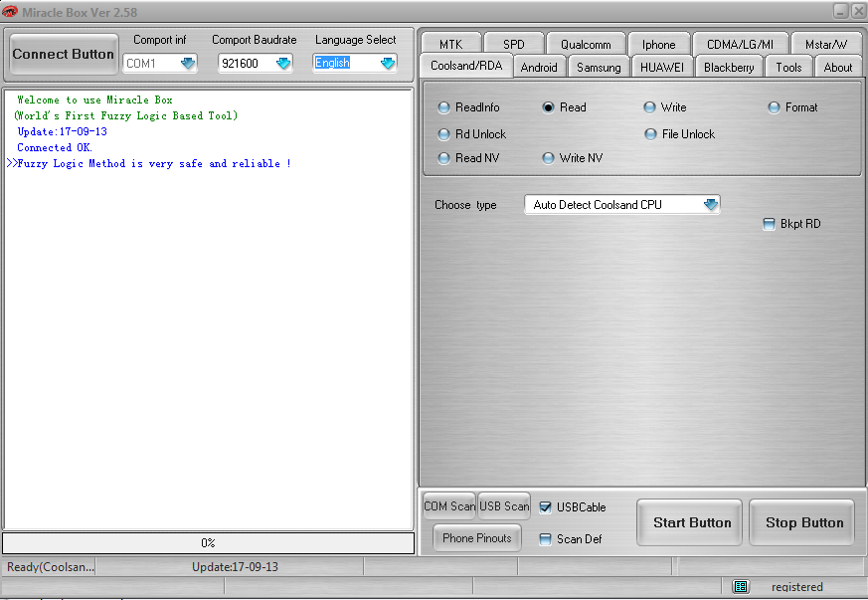Click the 'Connected OK.' log line

point(55,147)
